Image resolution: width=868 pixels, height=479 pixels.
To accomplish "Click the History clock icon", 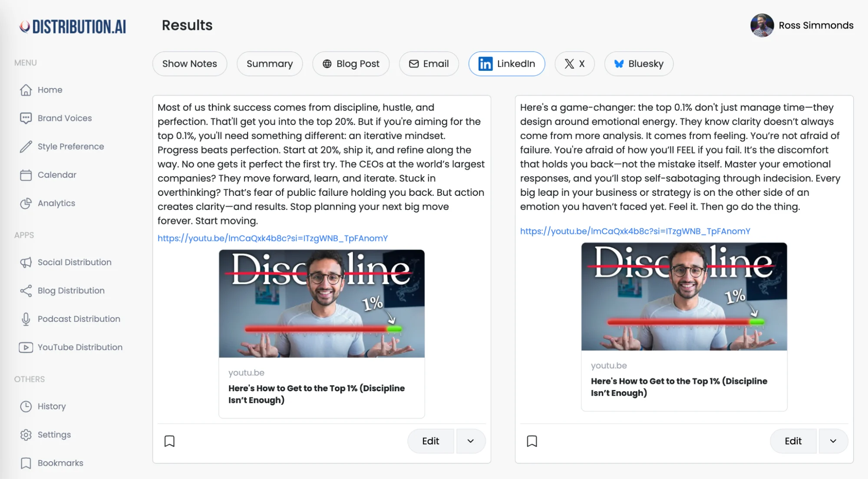I will pyautogui.click(x=26, y=406).
